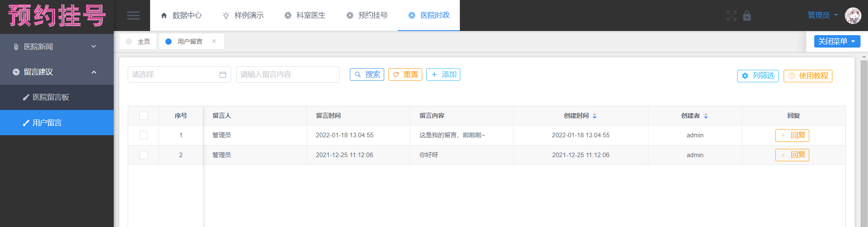
Task: Click the lock screen icon
Action: [x=747, y=16]
